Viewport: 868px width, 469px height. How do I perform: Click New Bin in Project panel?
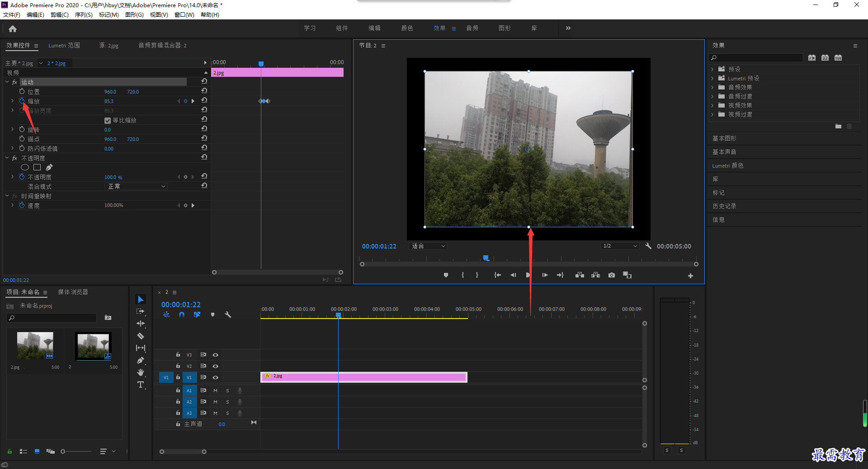pyautogui.click(x=108, y=318)
